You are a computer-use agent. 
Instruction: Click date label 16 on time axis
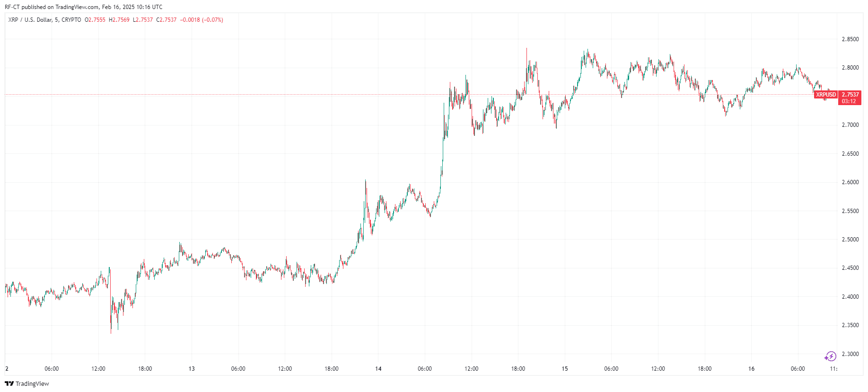[x=752, y=369]
